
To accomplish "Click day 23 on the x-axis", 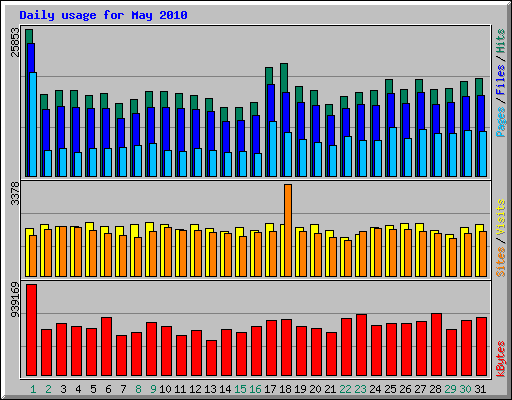I will [x=360, y=389].
